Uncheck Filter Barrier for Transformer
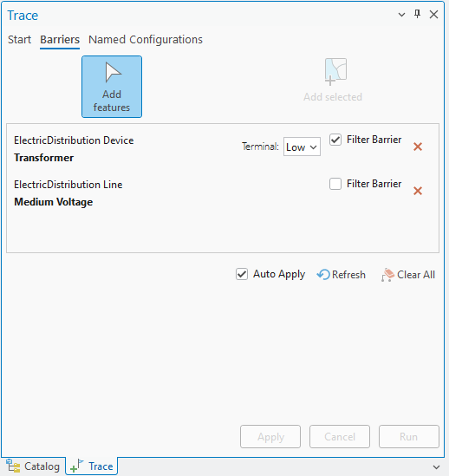Viewport: 449px width, 476px height. (335, 140)
